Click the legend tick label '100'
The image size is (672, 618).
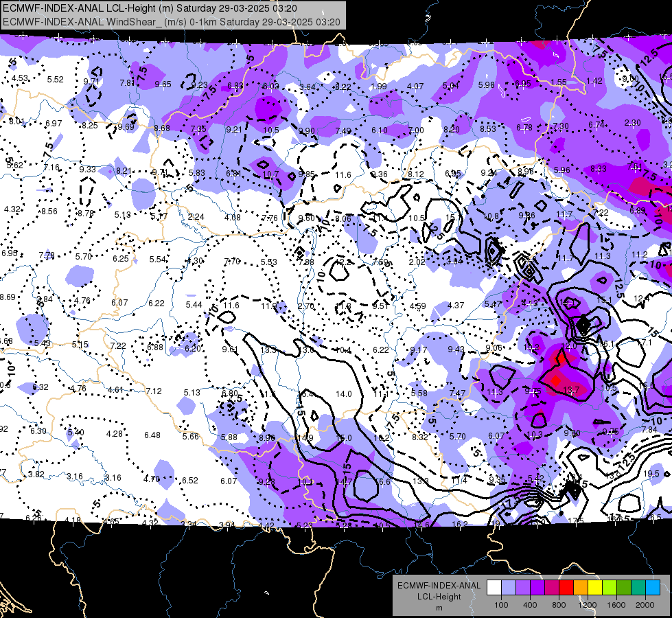(501, 605)
